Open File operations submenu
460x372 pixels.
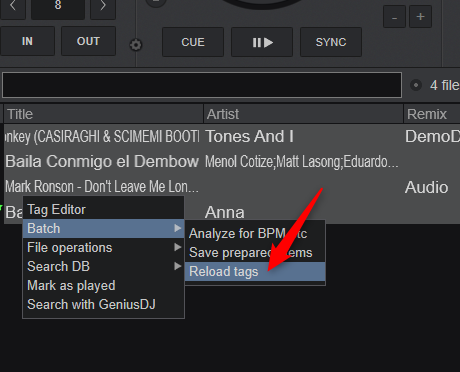tap(103, 248)
